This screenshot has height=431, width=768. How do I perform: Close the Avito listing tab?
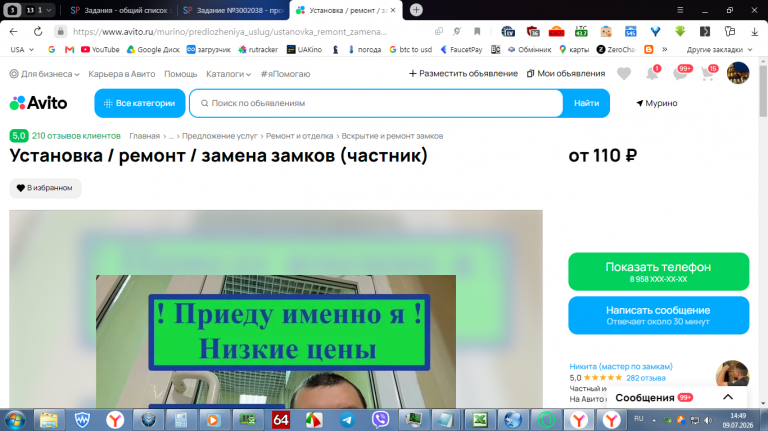(x=393, y=10)
